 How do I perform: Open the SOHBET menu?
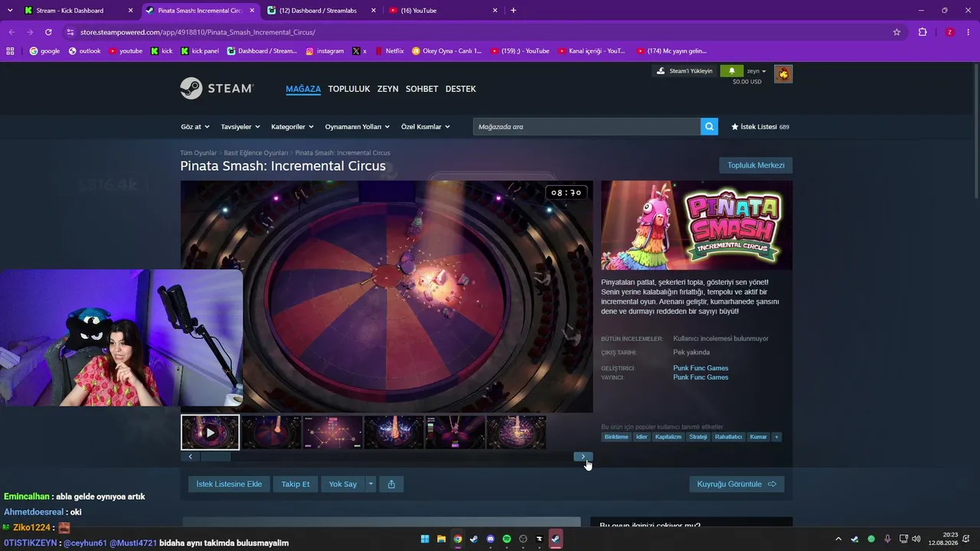[422, 89]
